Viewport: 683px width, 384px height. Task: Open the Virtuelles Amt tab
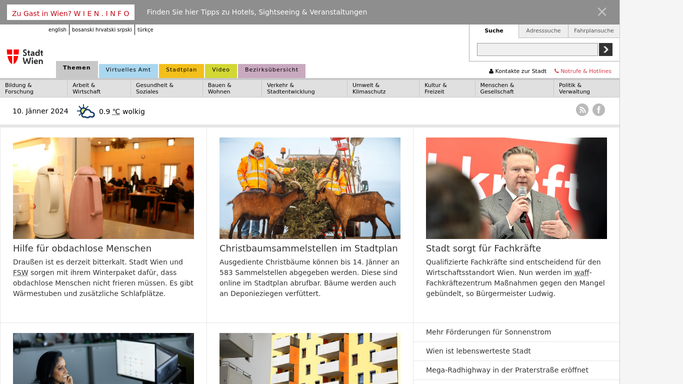pos(128,70)
